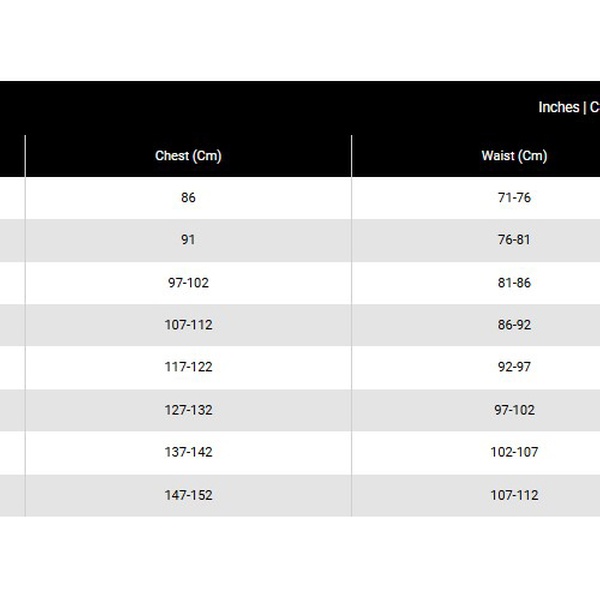
Task: Select chest measurement 91
Action: [x=188, y=240]
